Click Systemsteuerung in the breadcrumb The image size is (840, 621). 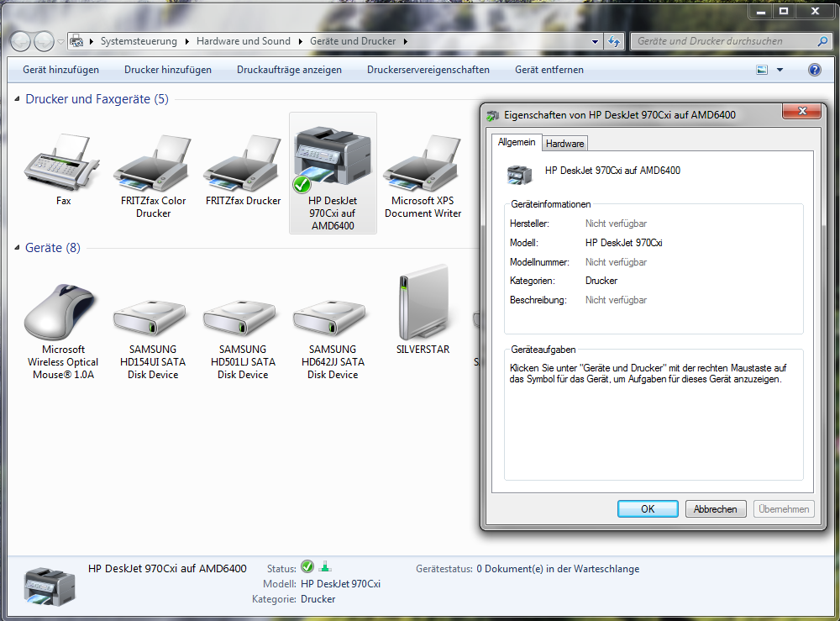(x=139, y=41)
